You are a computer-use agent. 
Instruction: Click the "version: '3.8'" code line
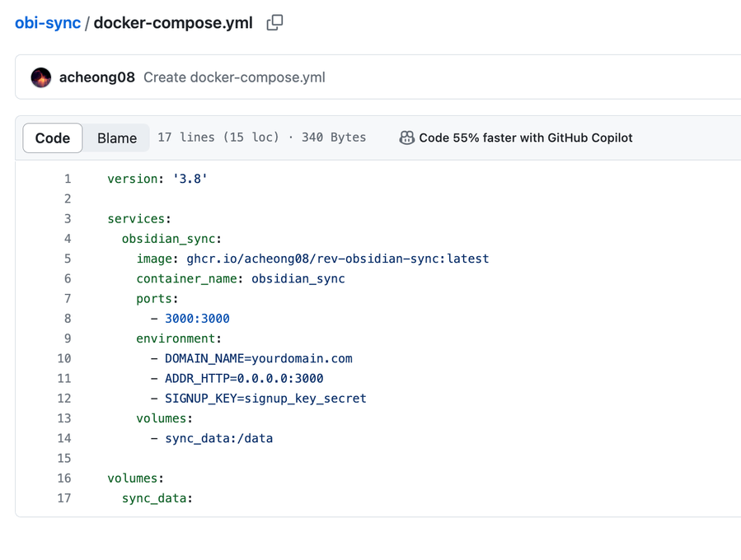[157, 179]
